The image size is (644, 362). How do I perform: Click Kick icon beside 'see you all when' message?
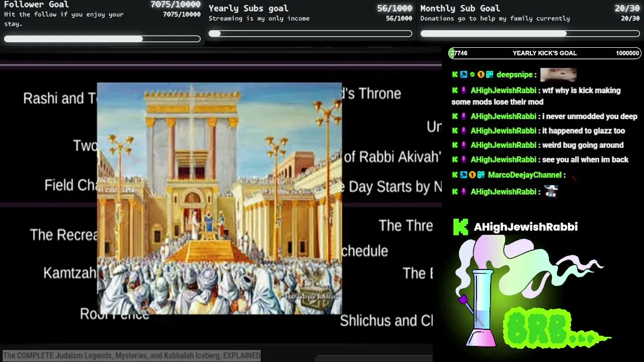[455, 159]
